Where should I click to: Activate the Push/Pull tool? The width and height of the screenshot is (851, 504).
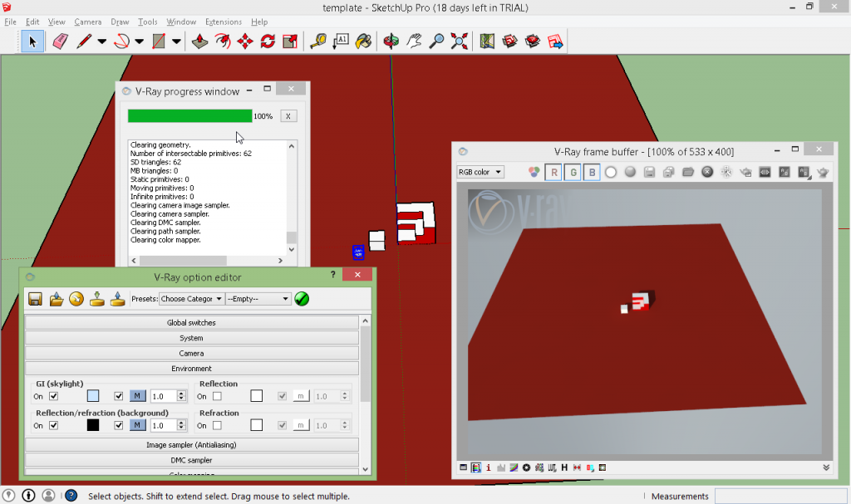click(x=199, y=41)
